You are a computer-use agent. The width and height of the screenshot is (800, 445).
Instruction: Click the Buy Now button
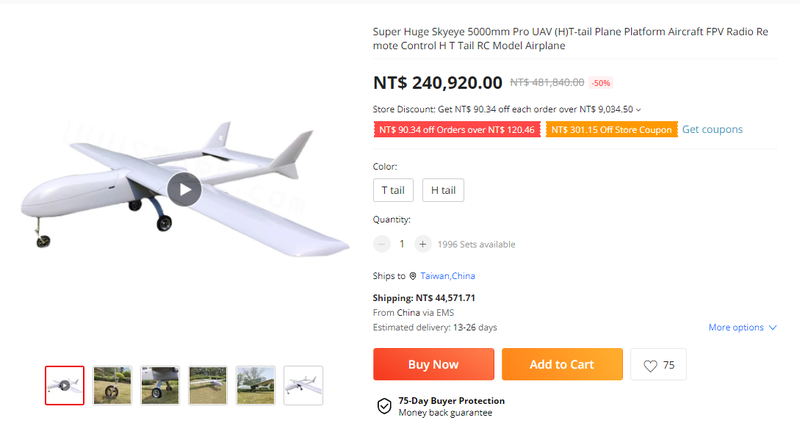(x=433, y=365)
